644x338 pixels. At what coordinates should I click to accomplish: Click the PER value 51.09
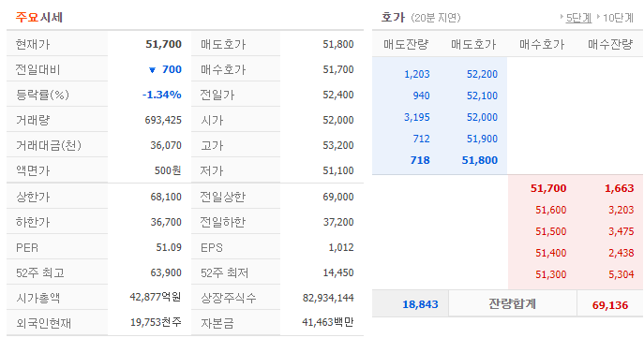click(x=169, y=247)
